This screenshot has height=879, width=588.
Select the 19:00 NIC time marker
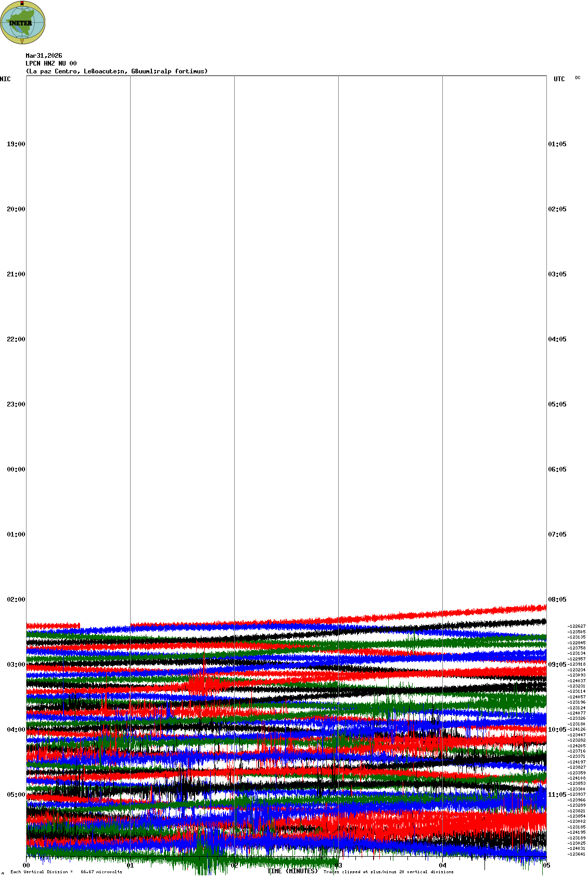point(16,144)
